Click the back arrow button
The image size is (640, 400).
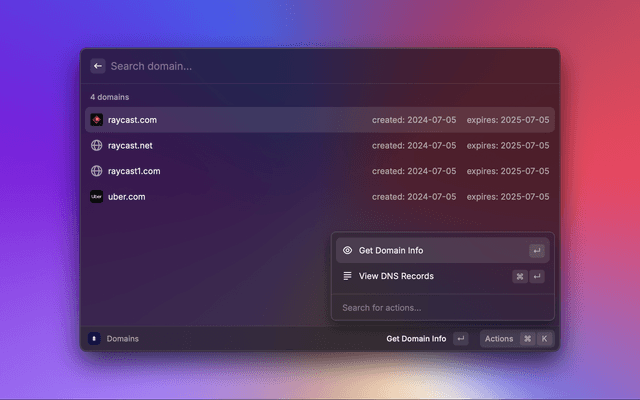98,66
